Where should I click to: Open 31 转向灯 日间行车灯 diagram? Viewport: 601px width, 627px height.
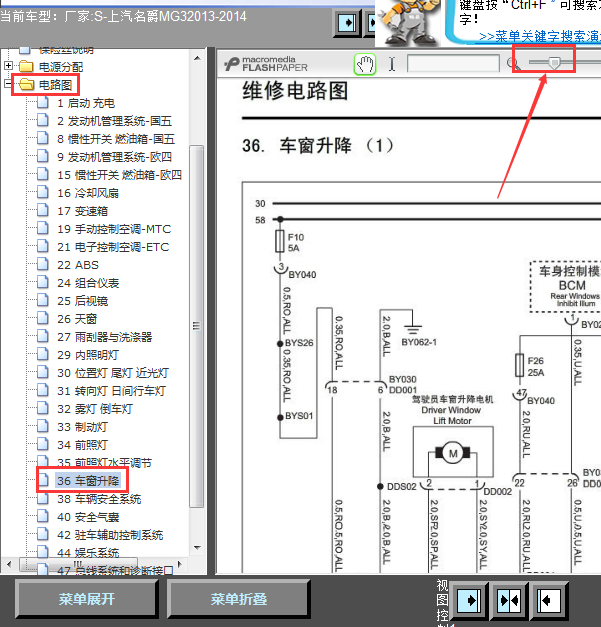pos(112,391)
